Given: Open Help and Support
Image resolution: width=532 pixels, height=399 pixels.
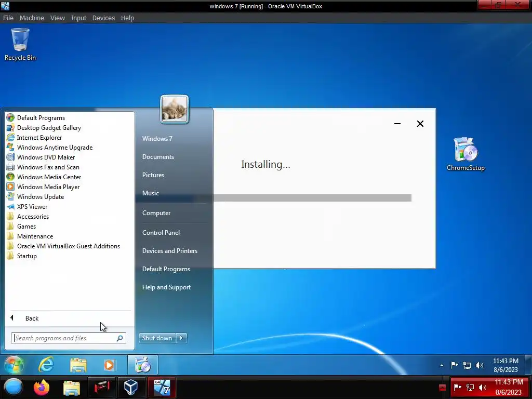Looking at the screenshot, I should tap(166, 287).
